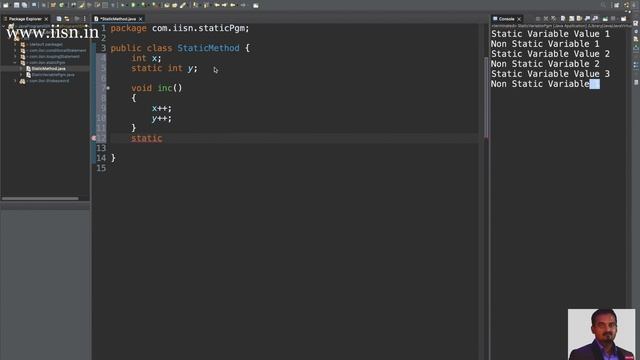Click the 'static int y;' declaration line
The width and height of the screenshot is (640, 360).
click(164, 68)
